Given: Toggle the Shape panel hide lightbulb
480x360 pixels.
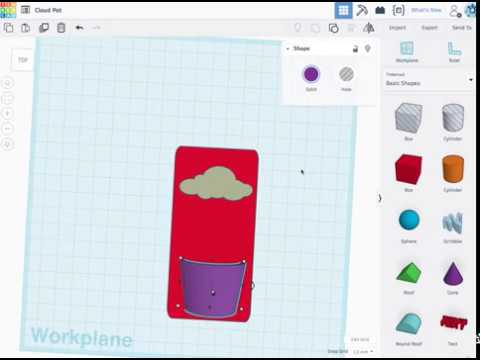Looking at the screenshot, I should (368, 49).
